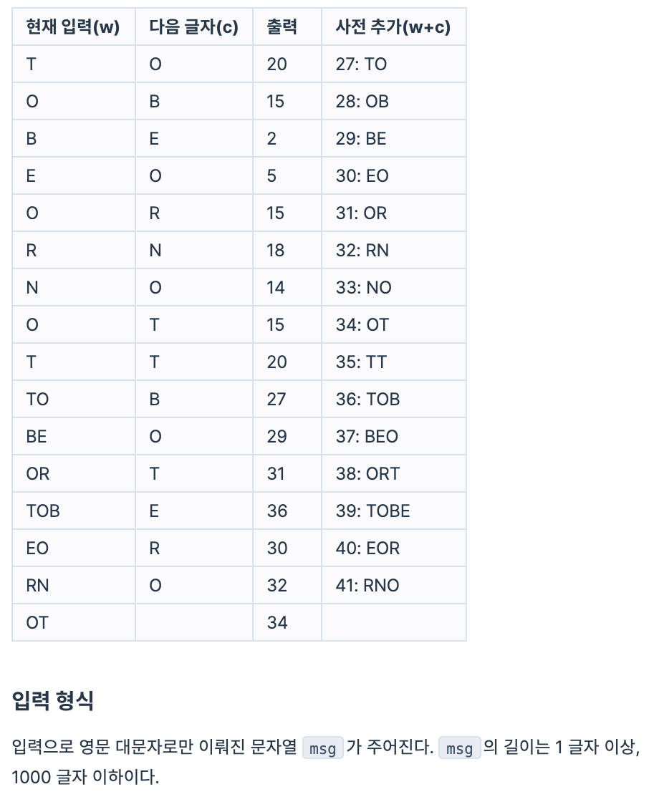
Task: Click the '40: EOR' cell
Action: click(x=367, y=548)
